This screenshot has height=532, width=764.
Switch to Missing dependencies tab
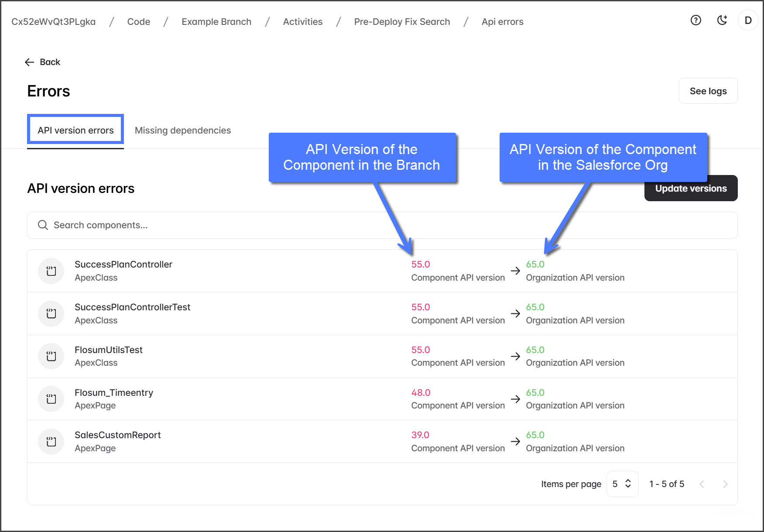click(182, 130)
